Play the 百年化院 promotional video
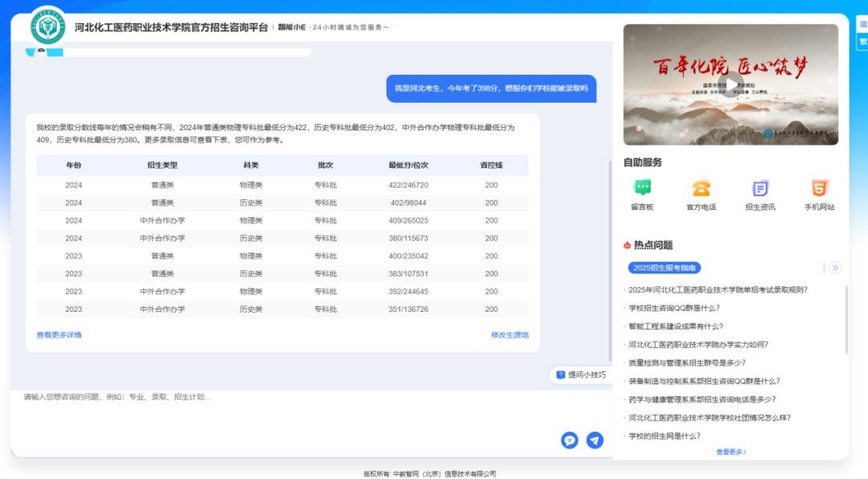 point(731,84)
